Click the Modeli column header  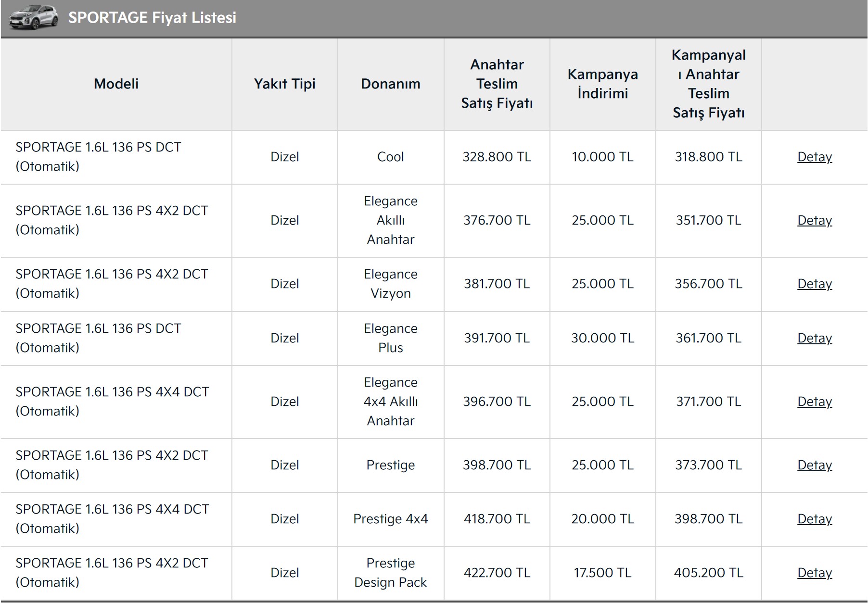pos(116,84)
